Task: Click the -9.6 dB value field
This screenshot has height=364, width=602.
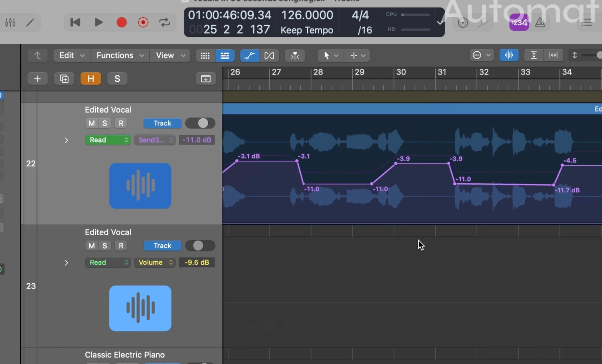Action: point(197,262)
